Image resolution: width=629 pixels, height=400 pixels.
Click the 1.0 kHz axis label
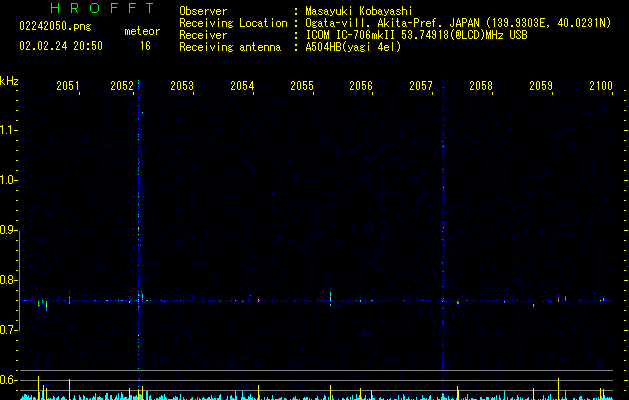(8, 180)
